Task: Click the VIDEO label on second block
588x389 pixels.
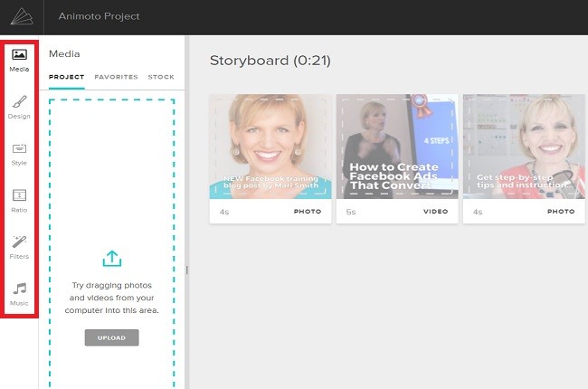Action: click(x=435, y=212)
